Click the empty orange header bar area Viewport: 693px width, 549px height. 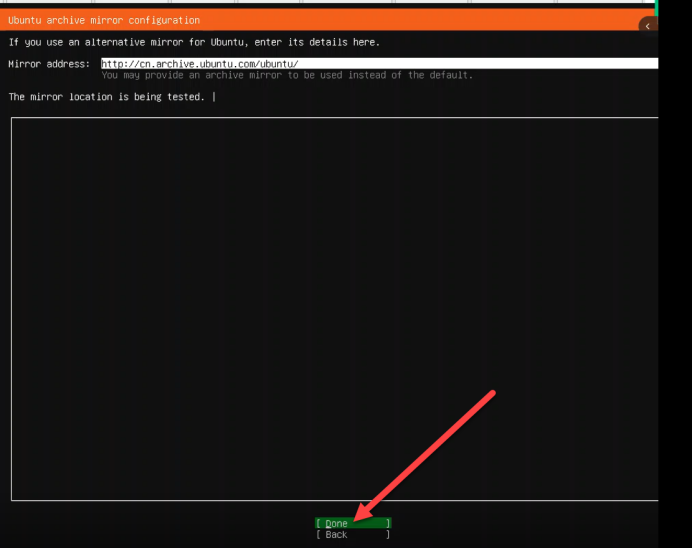pos(420,20)
